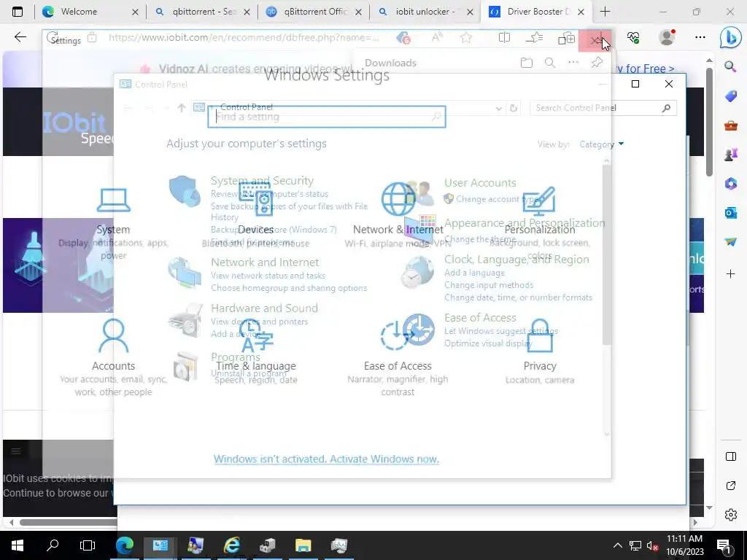This screenshot has width=747, height=560.
Task: Open Games icon in Edge sidebar
Action: [x=730, y=155]
